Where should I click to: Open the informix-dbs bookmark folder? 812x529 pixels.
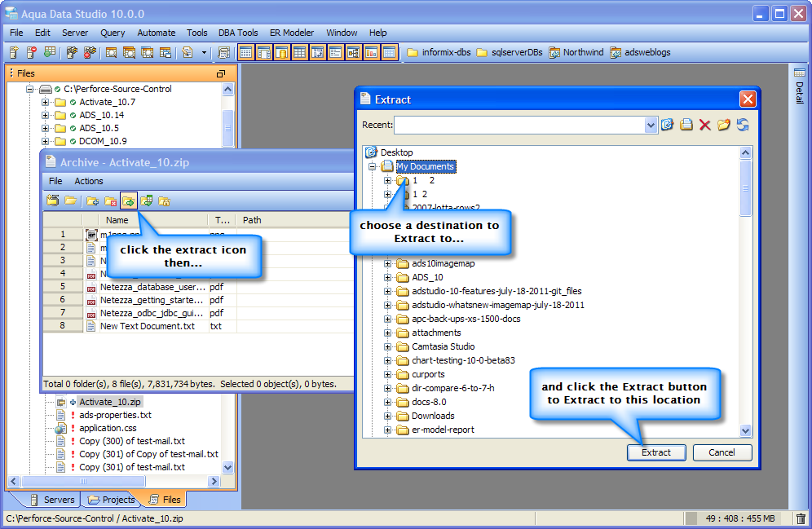[x=439, y=52]
